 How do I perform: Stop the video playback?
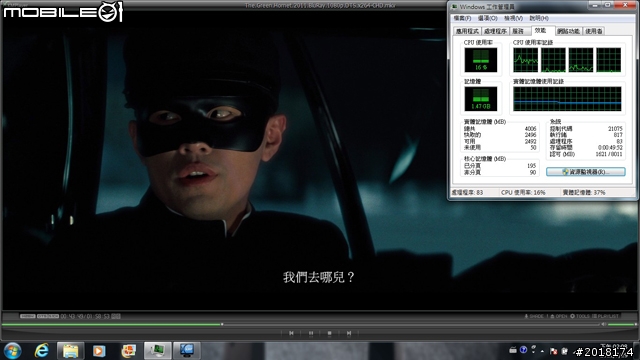[329, 333]
